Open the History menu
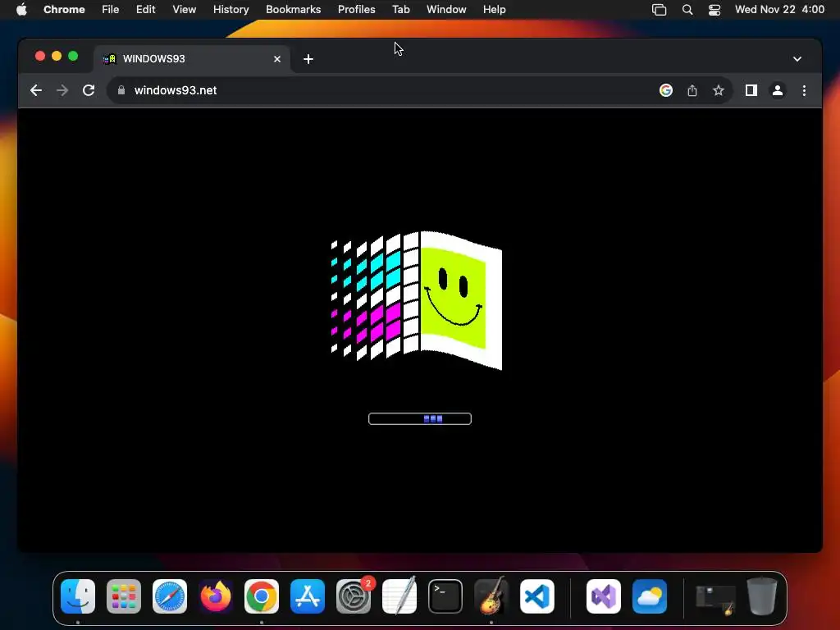The image size is (840, 630). [x=231, y=9]
